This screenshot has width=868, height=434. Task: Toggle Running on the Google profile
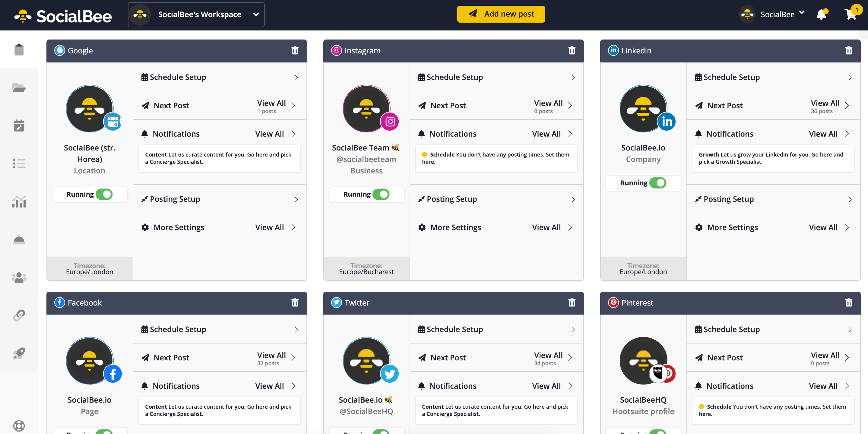coord(105,194)
